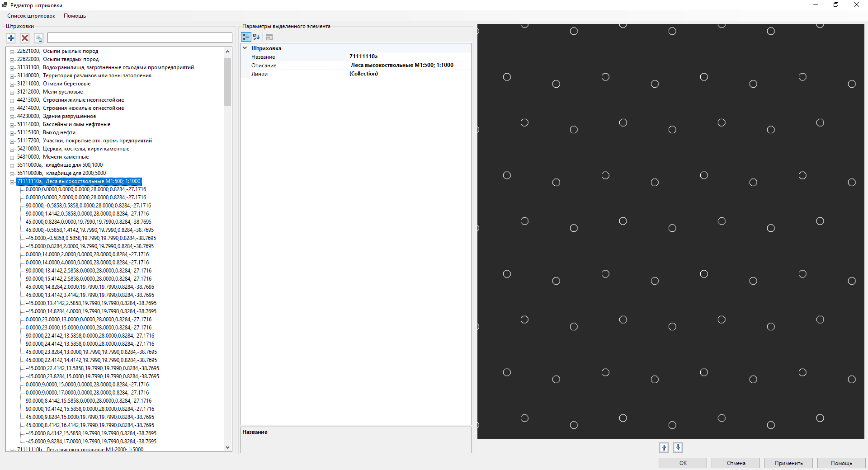Click the hatch search text field
Viewport: 868px width, 470px height.
tap(140, 38)
